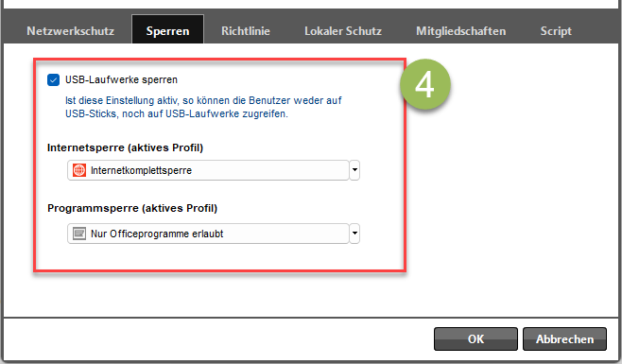Open the Script tab
622x364 pixels.
click(x=556, y=31)
